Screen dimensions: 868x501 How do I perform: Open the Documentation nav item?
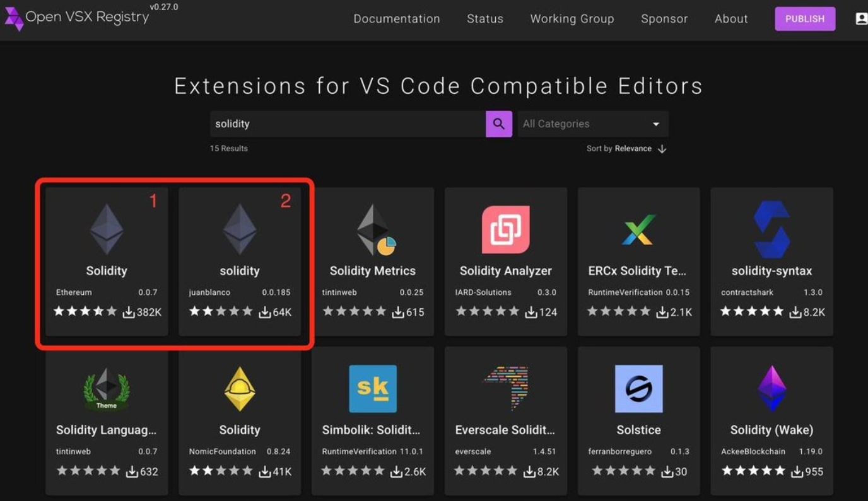[x=397, y=19]
